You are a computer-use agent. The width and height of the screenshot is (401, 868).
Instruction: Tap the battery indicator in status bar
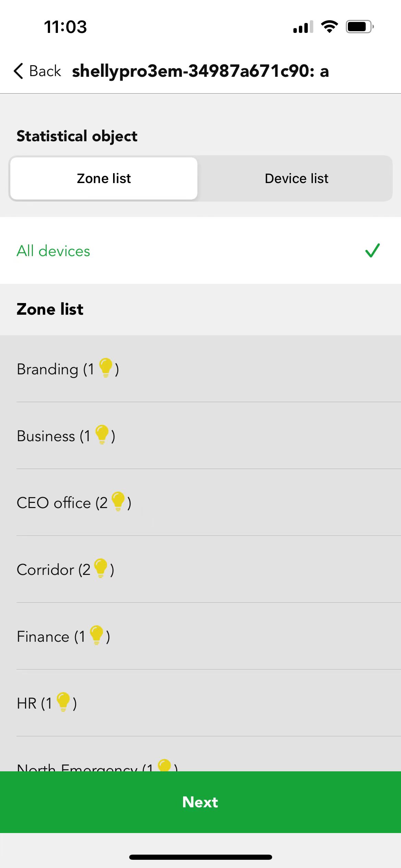click(x=360, y=26)
